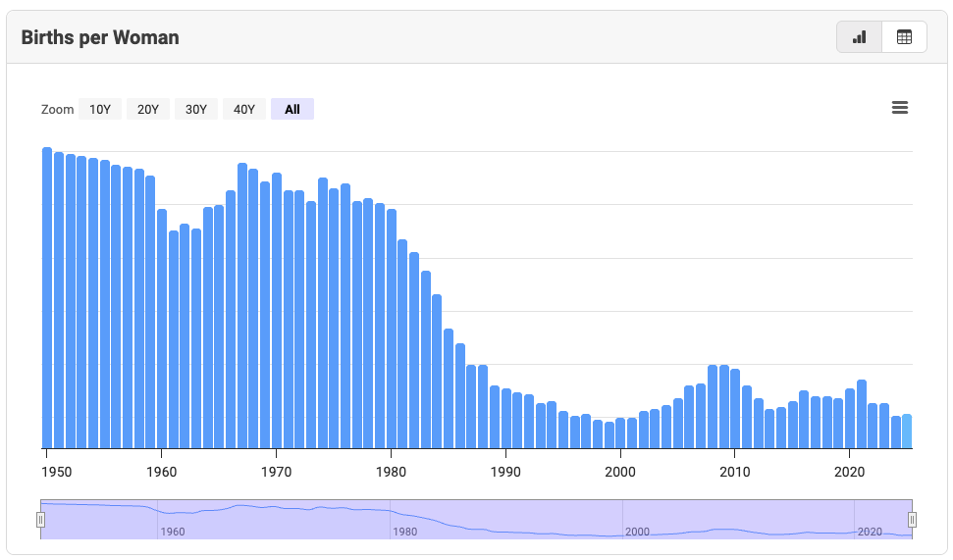Screen dimensions: 953x560
Task: Click the 1950 bar in the chart
Action: 47,298
